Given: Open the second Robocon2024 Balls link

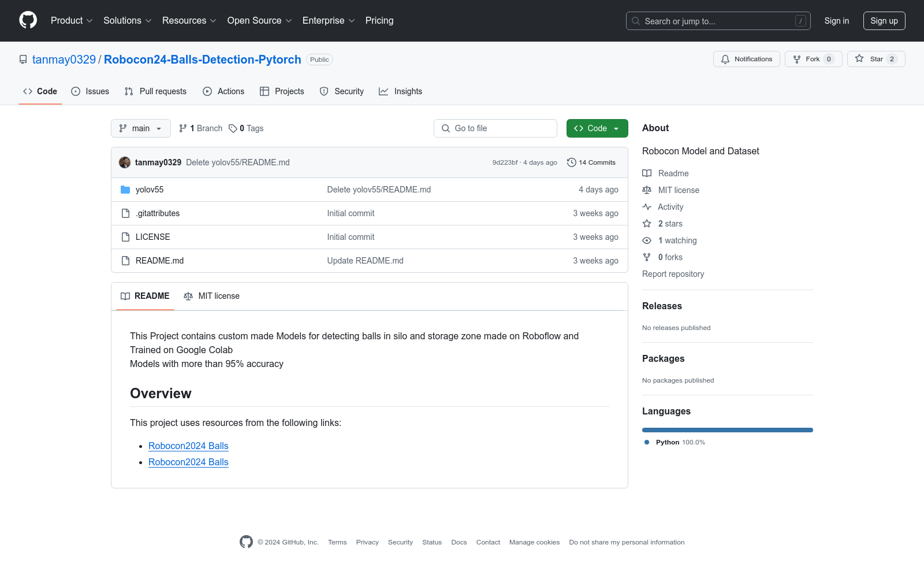Looking at the screenshot, I should coord(188,462).
